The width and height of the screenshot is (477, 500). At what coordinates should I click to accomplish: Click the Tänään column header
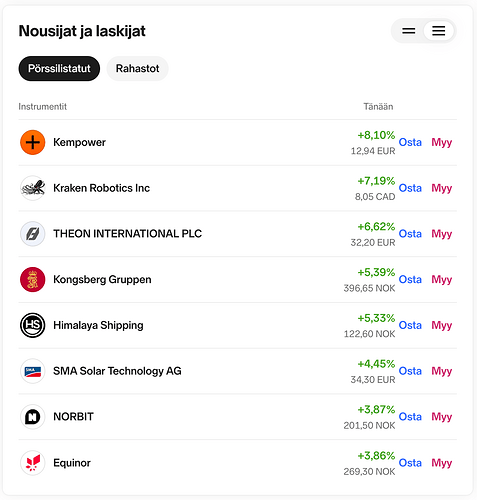pyautogui.click(x=378, y=107)
